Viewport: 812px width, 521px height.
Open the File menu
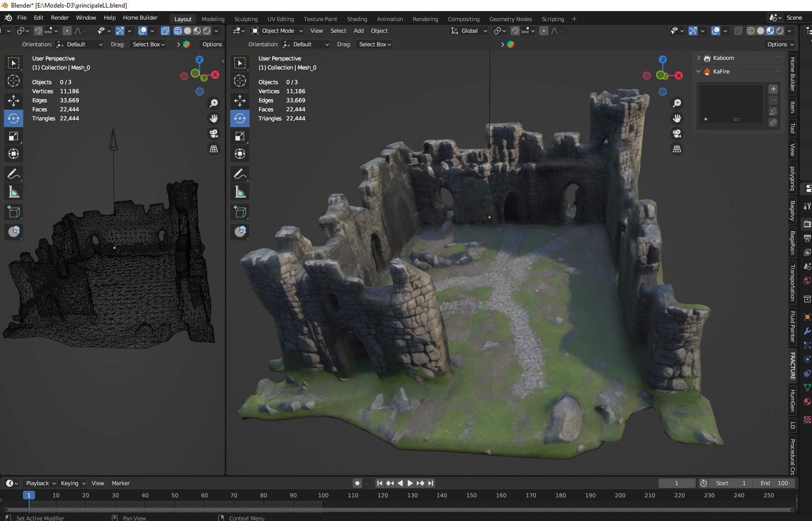[x=22, y=18]
